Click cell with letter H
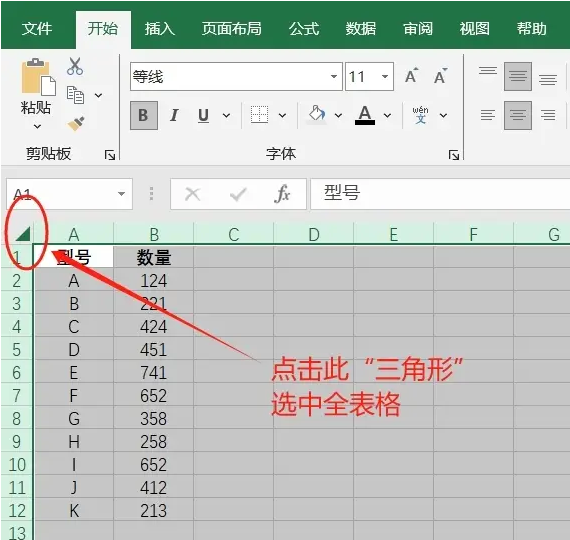The width and height of the screenshot is (570, 540). (x=74, y=441)
